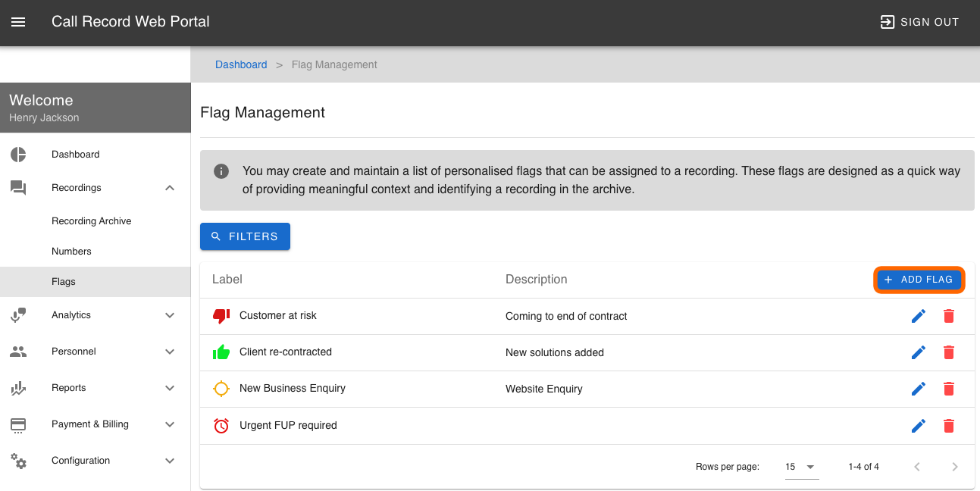The height and width of the screenshot is (491, 980).
Task: Click the Flag Management breadcrumb text
Action: pyautogui.click(x=334, y=64)
